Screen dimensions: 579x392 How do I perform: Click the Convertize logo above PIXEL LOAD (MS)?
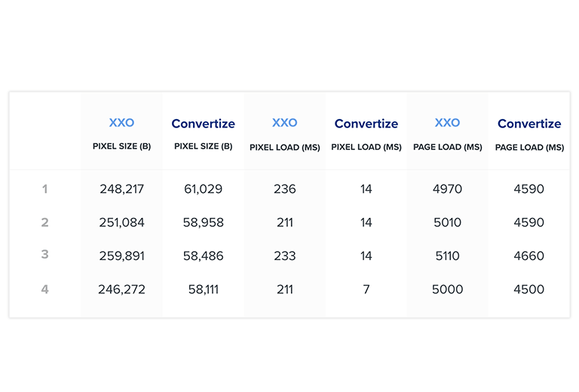pyautogui.click(x=366, y=124)
